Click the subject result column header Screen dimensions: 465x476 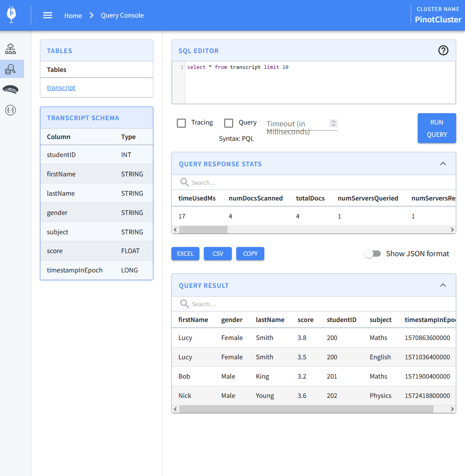click(380, 320)
